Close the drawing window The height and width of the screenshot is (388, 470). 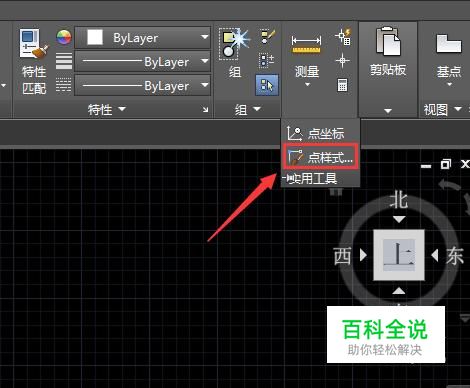coord(465,164)
